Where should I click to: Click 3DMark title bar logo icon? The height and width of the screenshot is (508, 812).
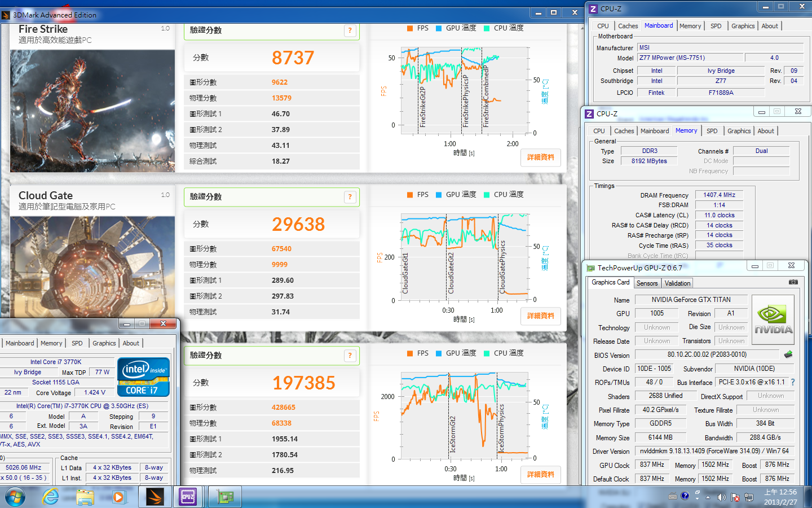(5, 15)
